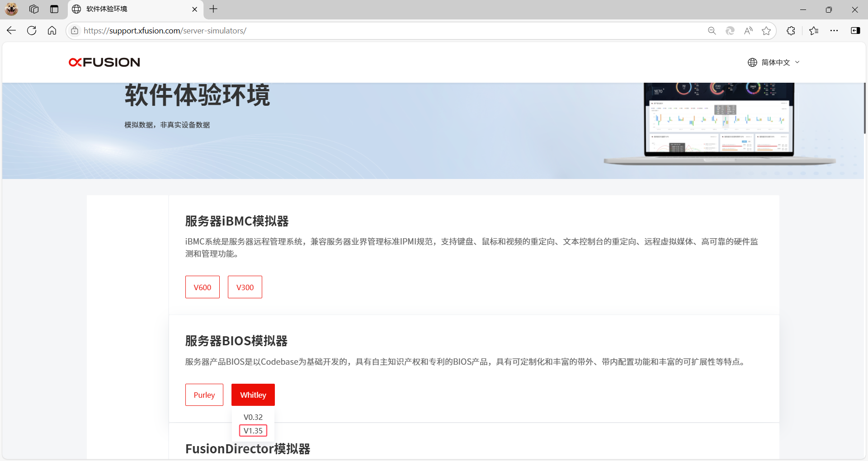Open browser Settings and more menu
This screenshot has width=868, height=461.
834,30
